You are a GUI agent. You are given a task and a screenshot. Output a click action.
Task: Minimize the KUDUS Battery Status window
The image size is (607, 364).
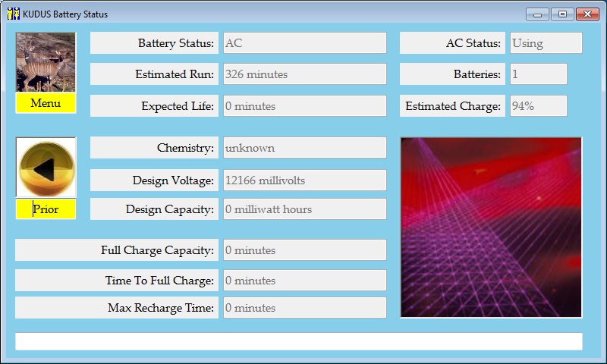tap(538, 14)
